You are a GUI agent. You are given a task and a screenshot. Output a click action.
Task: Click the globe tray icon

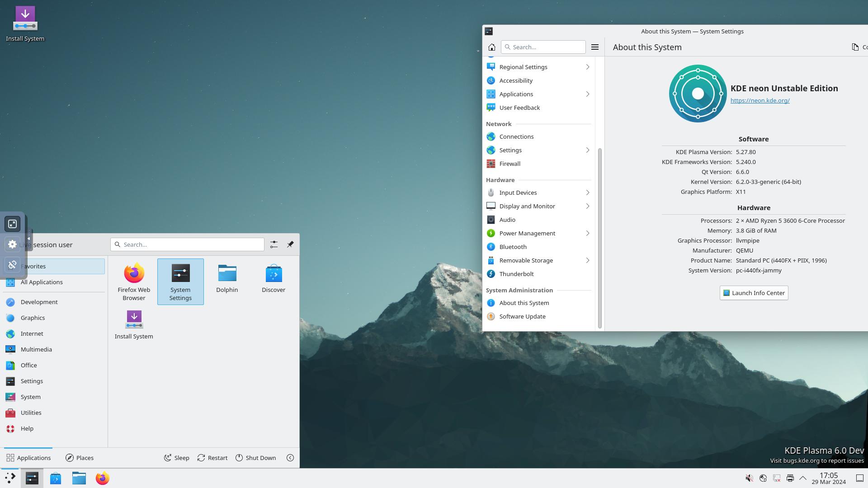click(x=763, y=478)
